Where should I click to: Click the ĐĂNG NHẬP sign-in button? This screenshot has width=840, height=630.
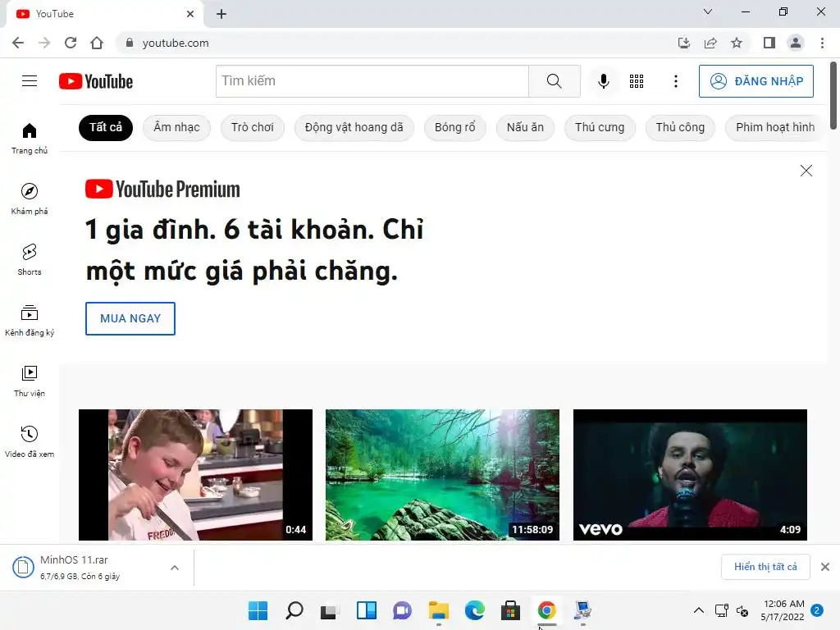click(756, 81)
